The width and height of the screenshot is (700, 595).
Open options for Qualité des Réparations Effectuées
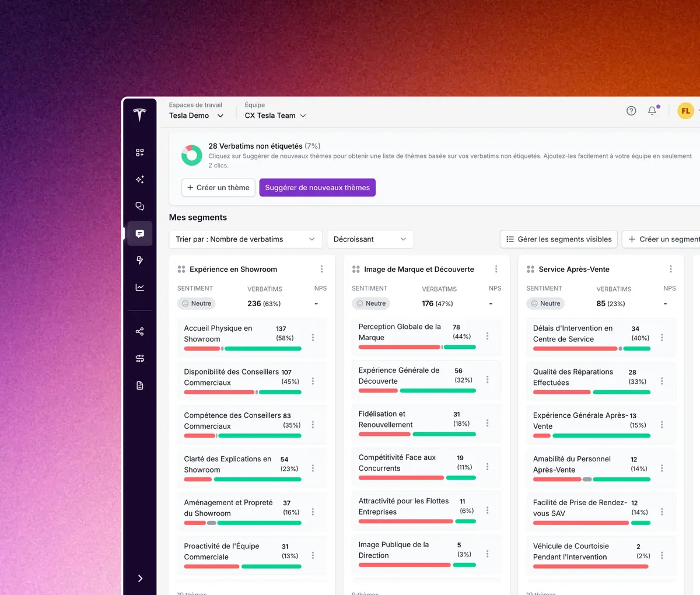(661, 381)
